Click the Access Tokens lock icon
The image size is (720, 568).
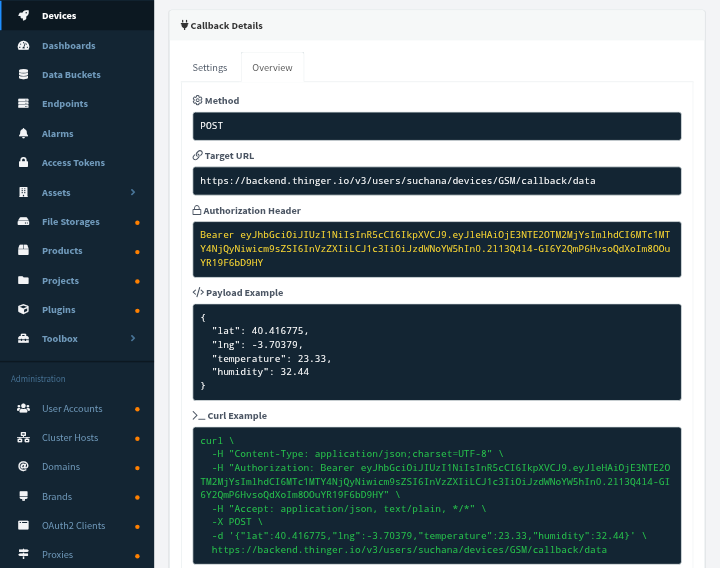[x=23, y=163]
